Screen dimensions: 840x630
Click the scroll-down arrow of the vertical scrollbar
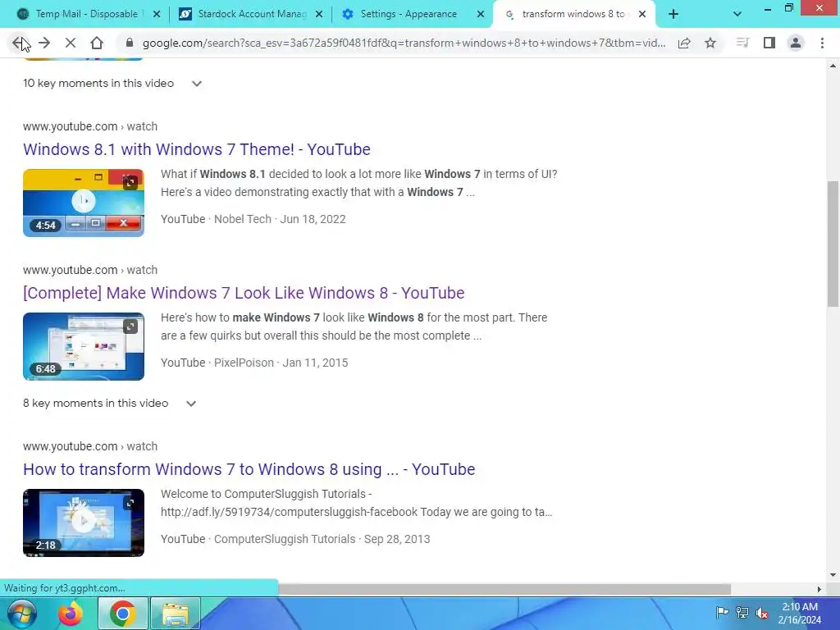pos(833,575)
